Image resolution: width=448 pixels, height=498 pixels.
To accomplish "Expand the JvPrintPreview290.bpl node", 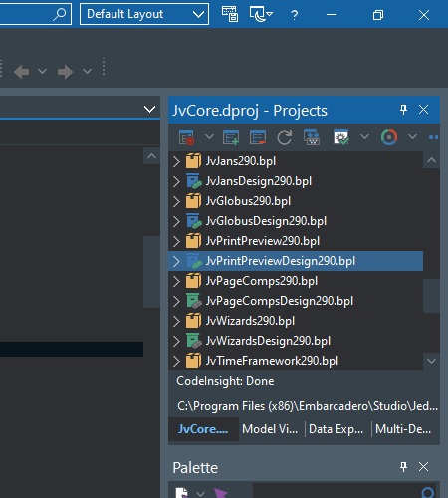I will 176,241.
